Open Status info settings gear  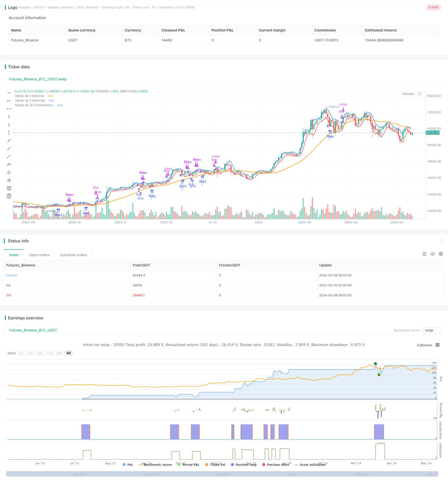(441, 254)
